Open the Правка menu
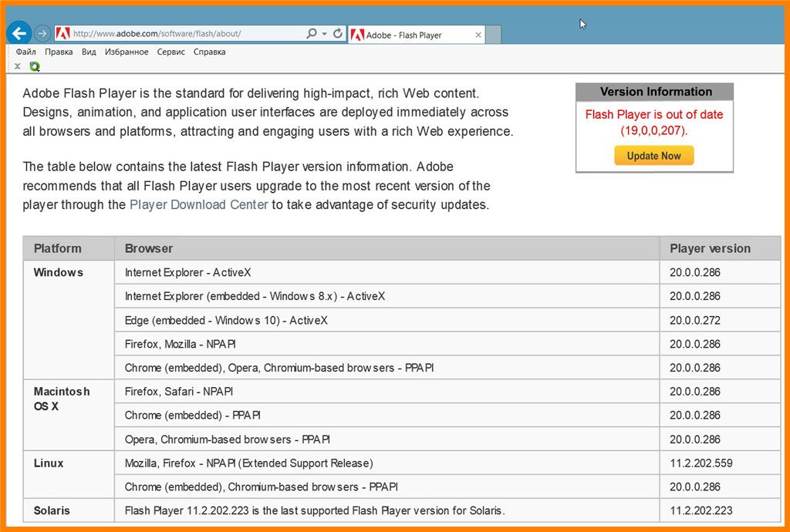Screen dimensions: 790x532 coord(59,52)
